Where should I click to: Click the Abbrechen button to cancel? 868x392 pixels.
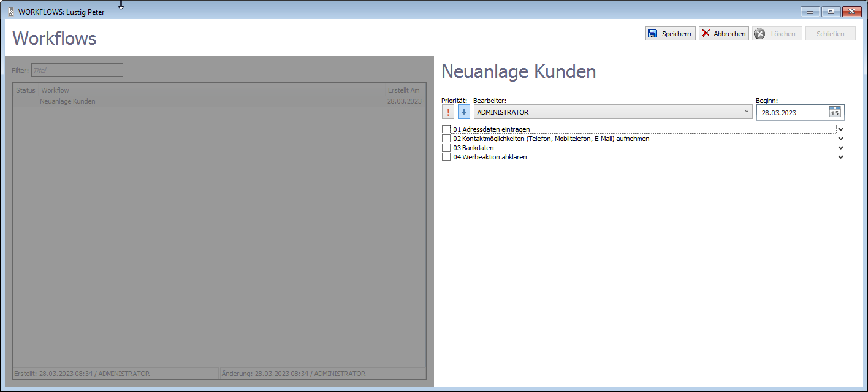[723, 34]
